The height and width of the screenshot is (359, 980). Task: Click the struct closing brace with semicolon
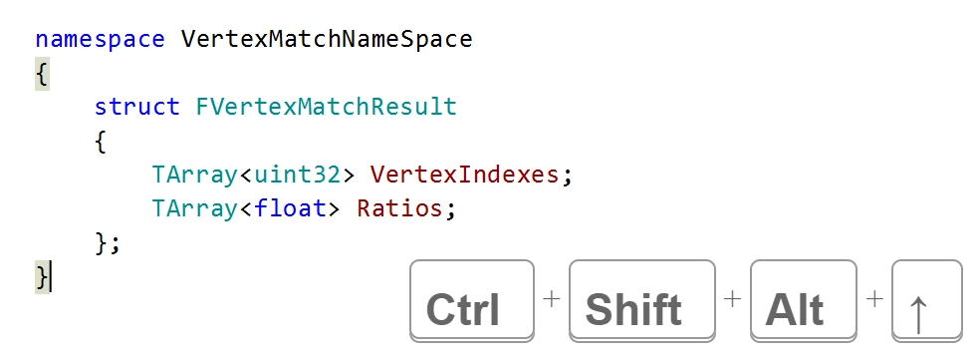[107, 242]
